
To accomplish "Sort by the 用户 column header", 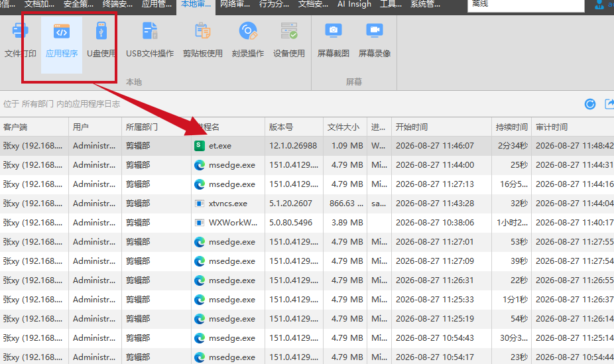I will [x=95, y=127].
